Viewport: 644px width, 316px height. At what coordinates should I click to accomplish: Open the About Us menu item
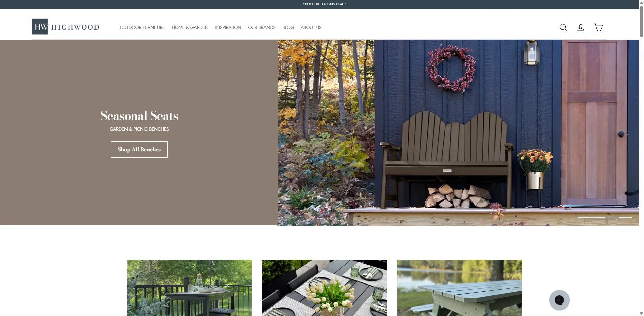point(311,27)
